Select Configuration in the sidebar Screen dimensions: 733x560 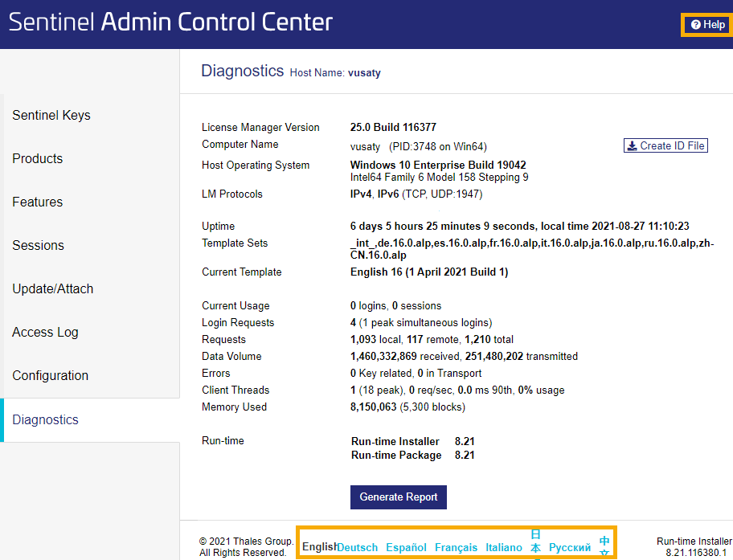point(51,375)
